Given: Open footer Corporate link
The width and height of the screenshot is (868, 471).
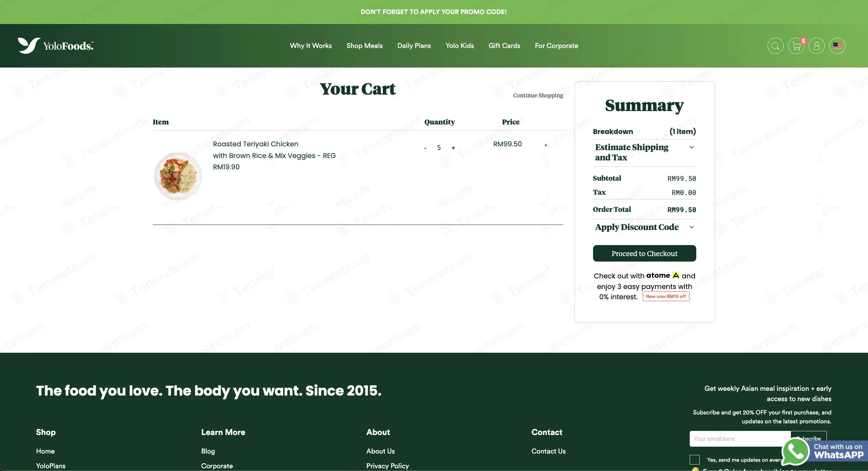Looking at the screenshot, I should [x=217, y=466].
